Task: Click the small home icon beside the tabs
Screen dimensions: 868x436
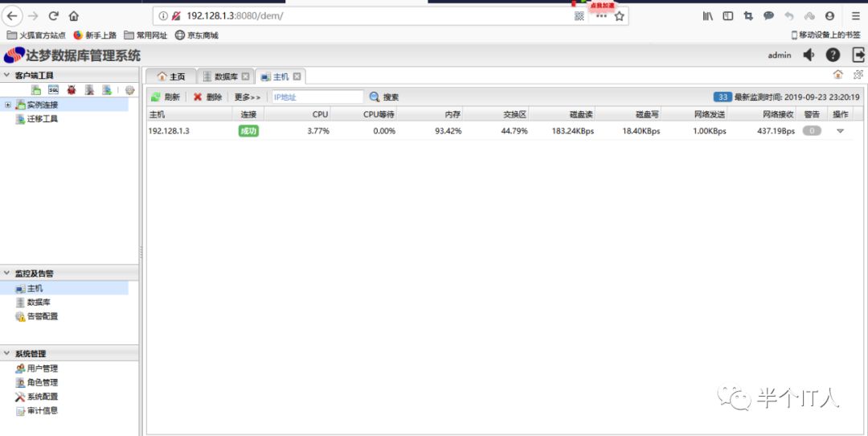Action: coord(838,74)
